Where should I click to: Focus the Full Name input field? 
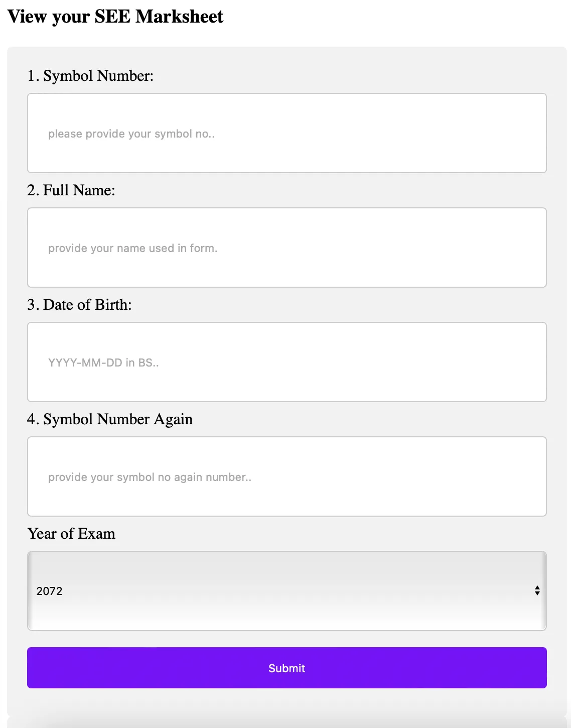287,248
